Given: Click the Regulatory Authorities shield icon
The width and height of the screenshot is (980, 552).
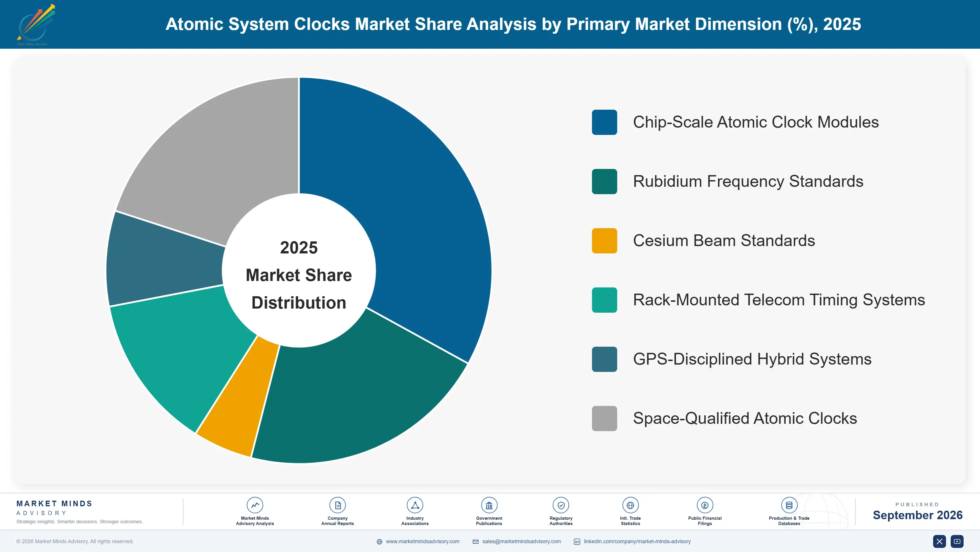Looking at the screenshot, I should point(561,505).
